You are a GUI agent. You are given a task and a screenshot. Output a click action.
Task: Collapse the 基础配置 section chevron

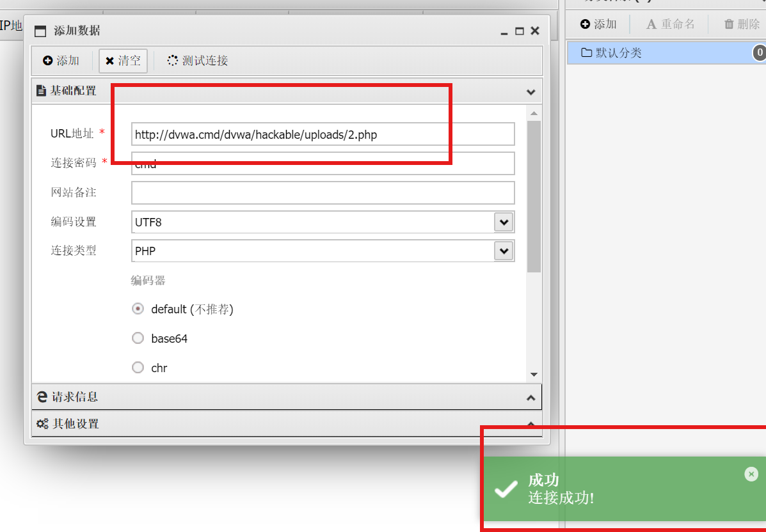531,92
